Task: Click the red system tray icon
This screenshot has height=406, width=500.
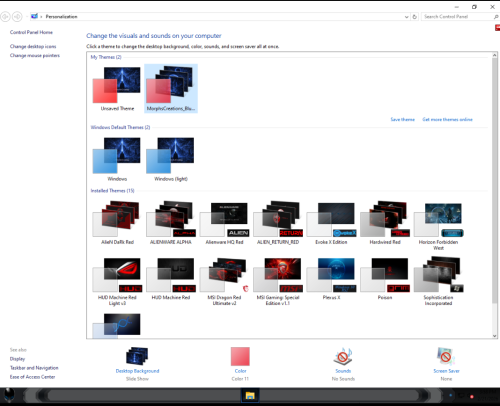Action: [472, 397]
